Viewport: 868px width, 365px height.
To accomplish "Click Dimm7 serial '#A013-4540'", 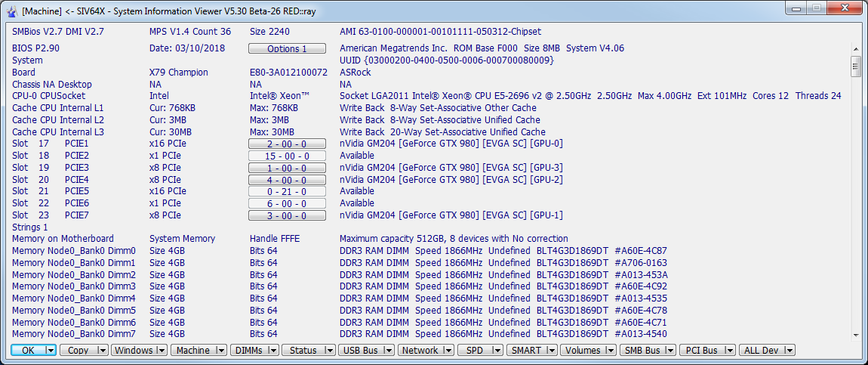I will pyautogui.click(x=641, y=334).
